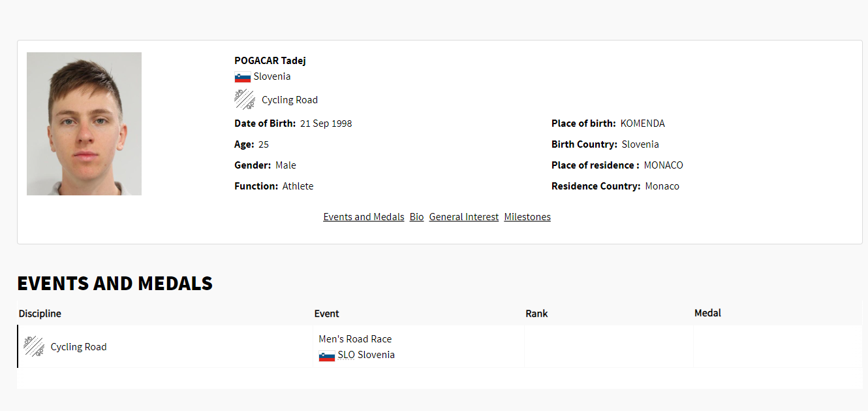Click the SLO country code link
This screenshot has height=411, width=868.
(346, 355)
